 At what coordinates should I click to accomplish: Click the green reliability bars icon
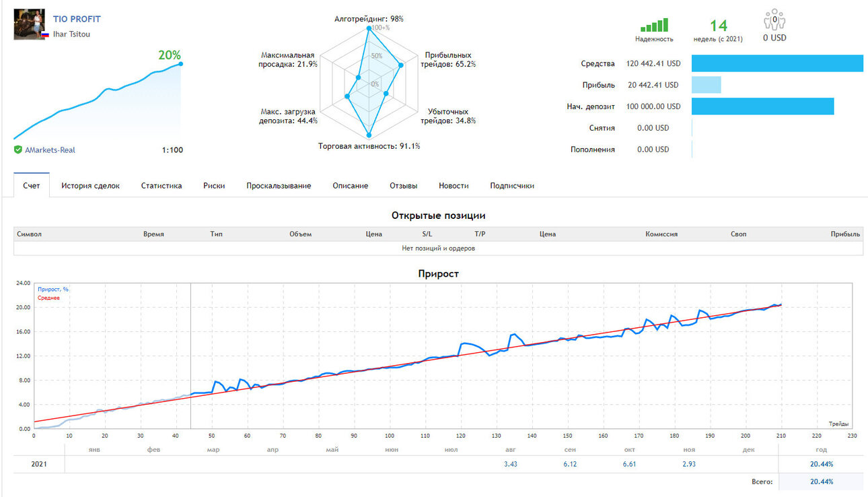point(654,25)
